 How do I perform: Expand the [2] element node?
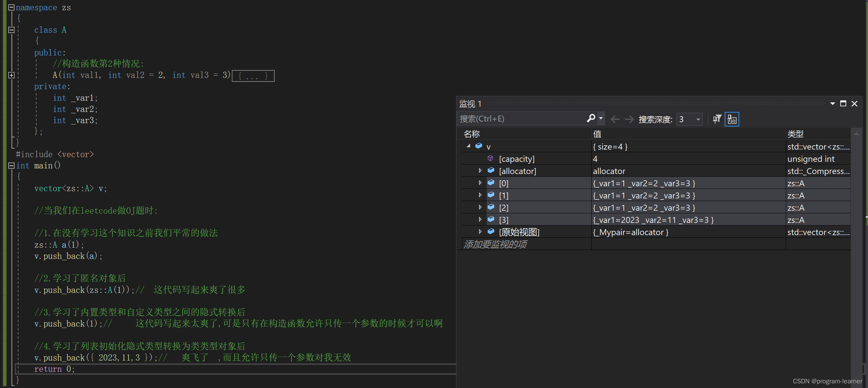[x=480, y=207]
